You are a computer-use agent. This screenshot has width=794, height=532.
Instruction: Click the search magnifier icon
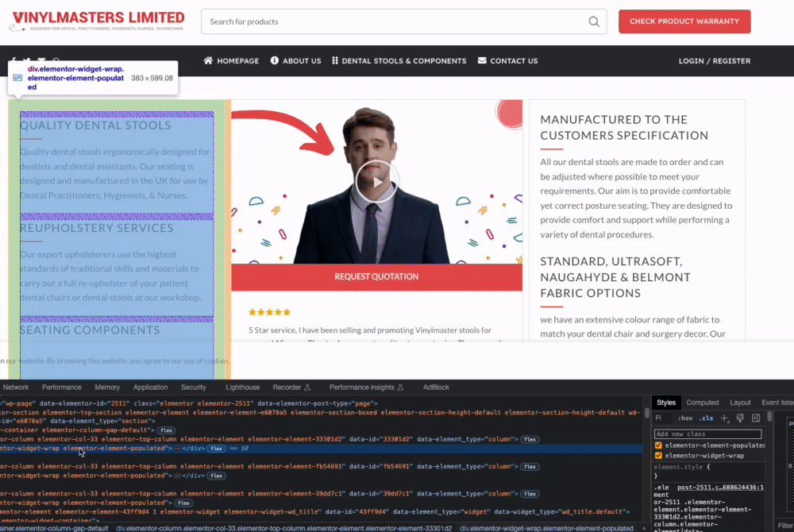point(593,21)
